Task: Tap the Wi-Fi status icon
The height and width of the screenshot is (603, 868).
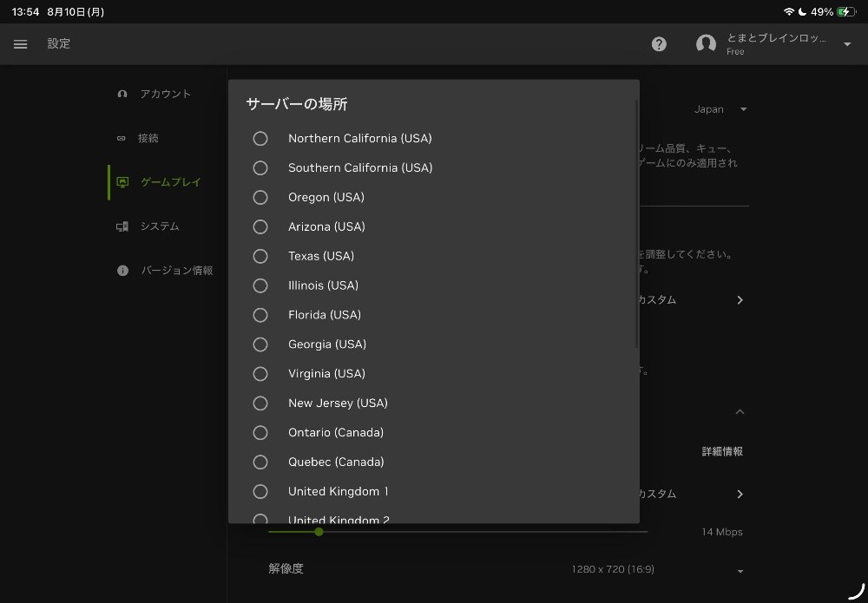Action: (789, 11)
